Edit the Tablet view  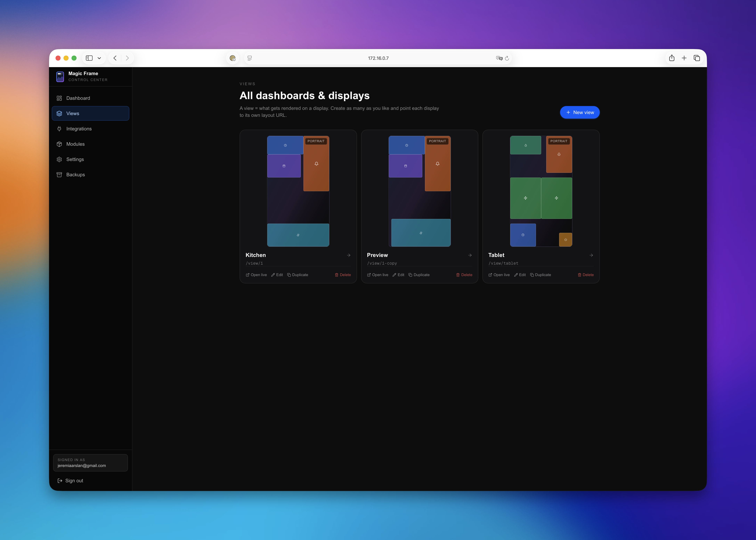click(x=520, y=275)
